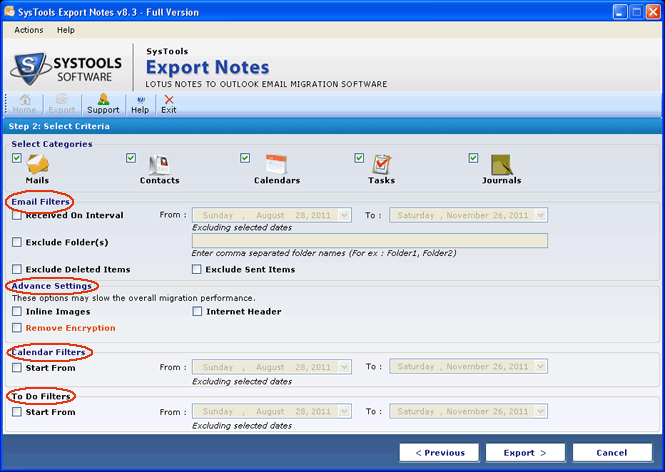This screenshot has height=472, width=665.
Task: Open the Help menu in menu bar
Action: 66,30
